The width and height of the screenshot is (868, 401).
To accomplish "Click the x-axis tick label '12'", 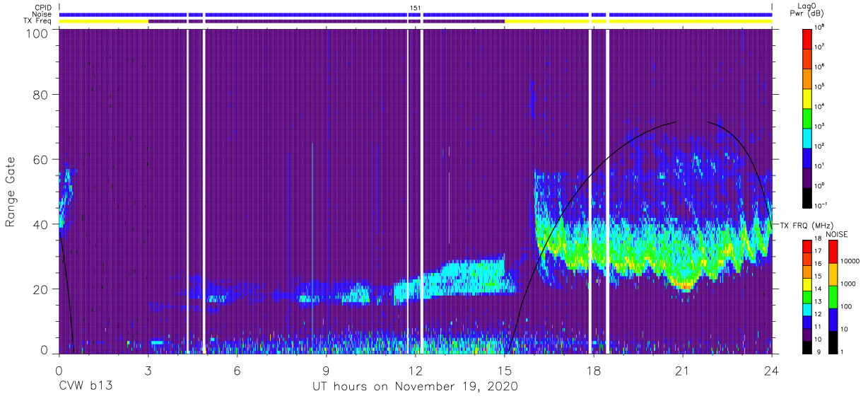I will pyautogui.click(x=415, y=371).
